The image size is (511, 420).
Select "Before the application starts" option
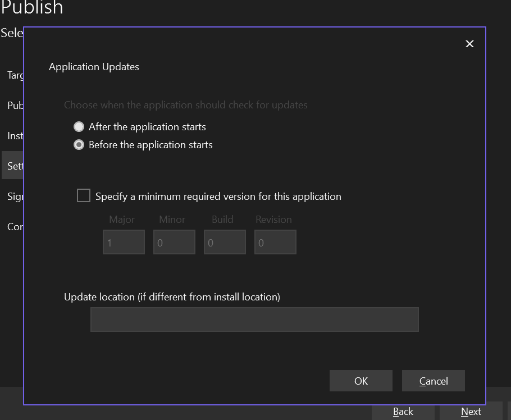pyautogui.click(x=79, y=145)
